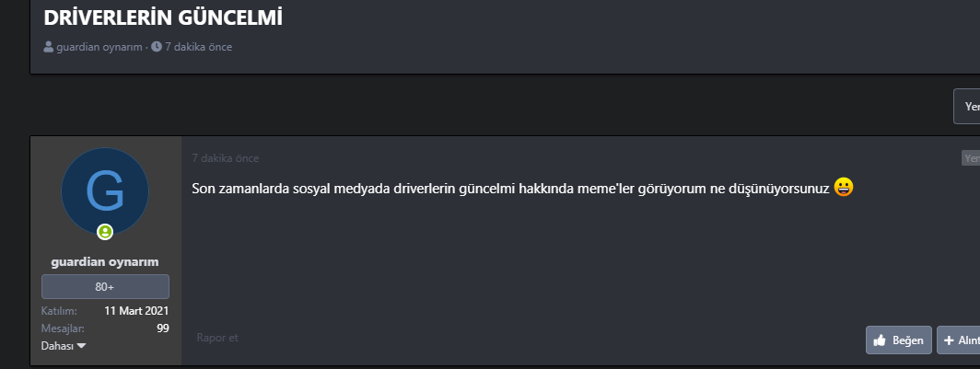Report the post with Rapor et
The width and height of the screenshot is (980, 369).
217,338
